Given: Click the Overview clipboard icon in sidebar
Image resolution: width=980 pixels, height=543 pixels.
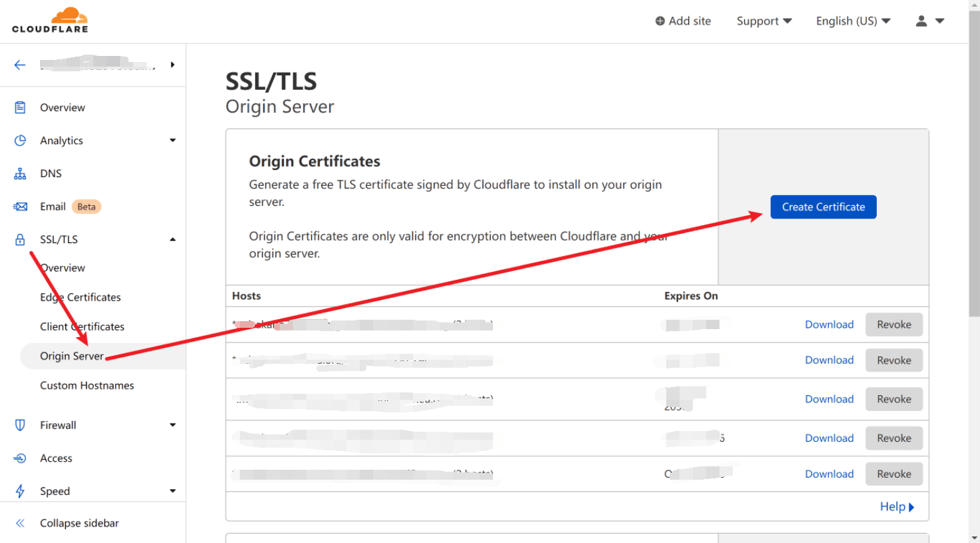Looking at the screenshot, I should pos(20,107).
